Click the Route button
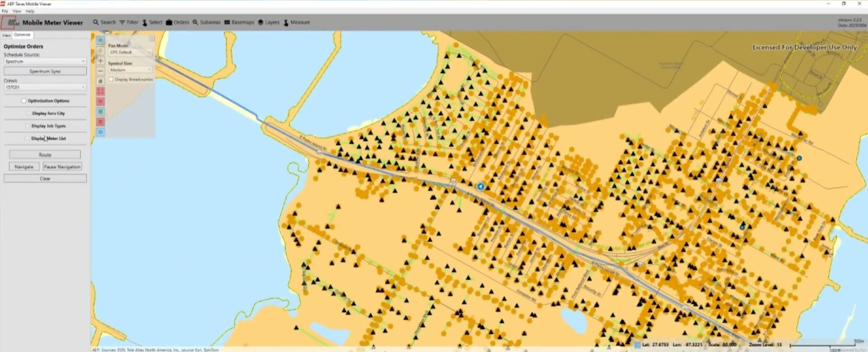The image size is (868, 352). click(x=45, y=155)
